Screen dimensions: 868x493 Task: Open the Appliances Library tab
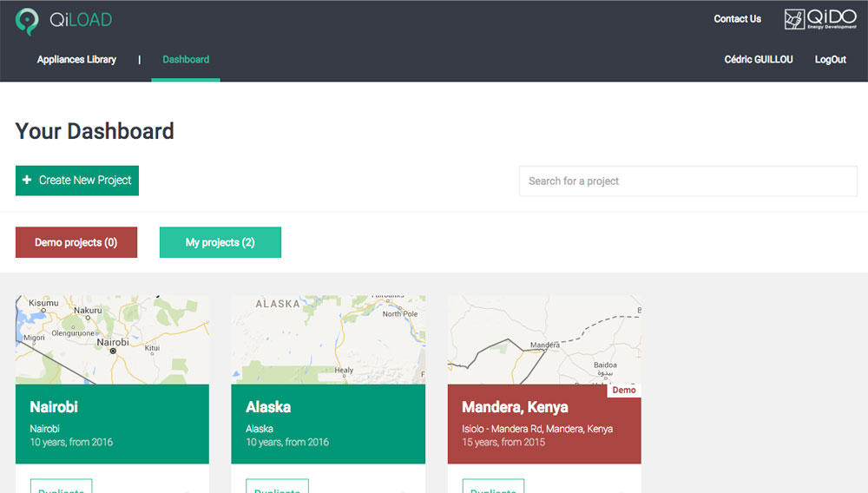[76, 60]
